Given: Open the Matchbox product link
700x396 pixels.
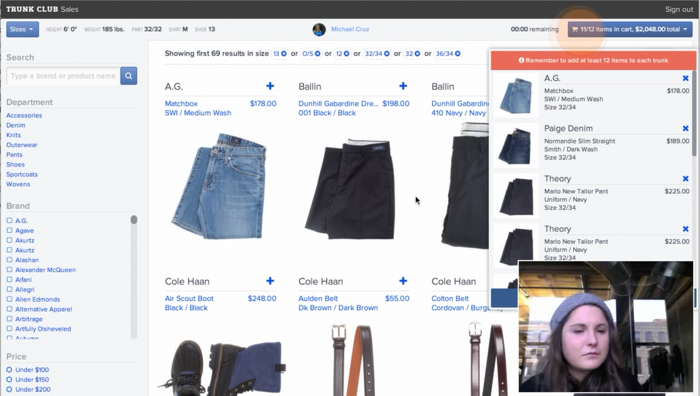Looking at the screenshot, I should click(181, 104).
